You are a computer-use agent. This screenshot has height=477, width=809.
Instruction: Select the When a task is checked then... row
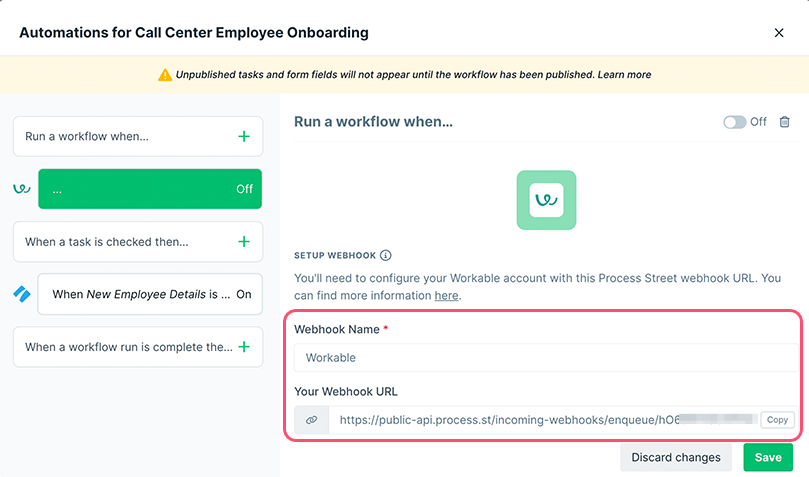138,242
